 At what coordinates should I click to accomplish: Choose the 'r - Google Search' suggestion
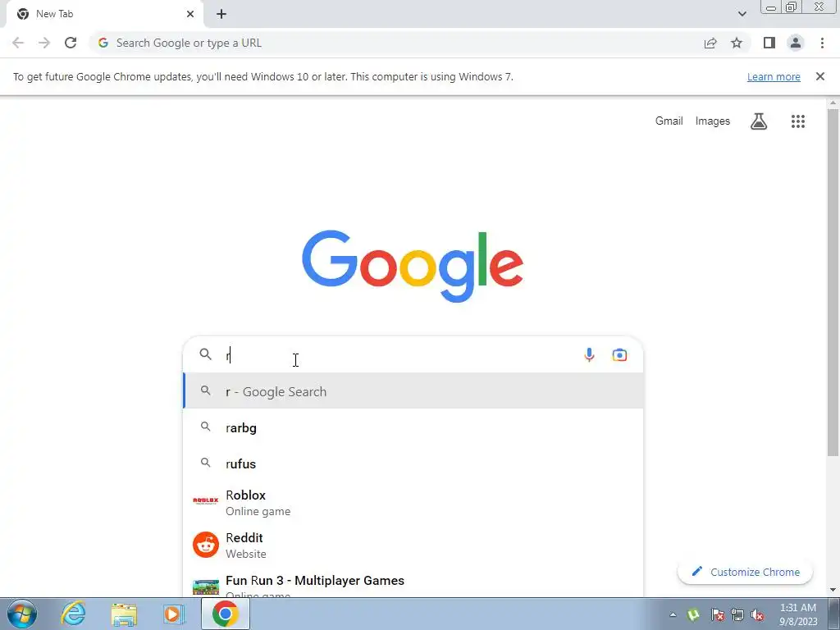point(413,391)
